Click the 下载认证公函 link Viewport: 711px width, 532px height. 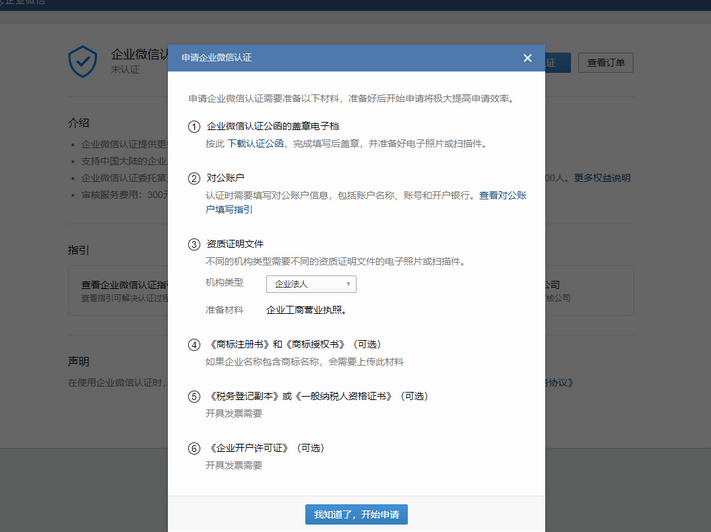[255, 144]
